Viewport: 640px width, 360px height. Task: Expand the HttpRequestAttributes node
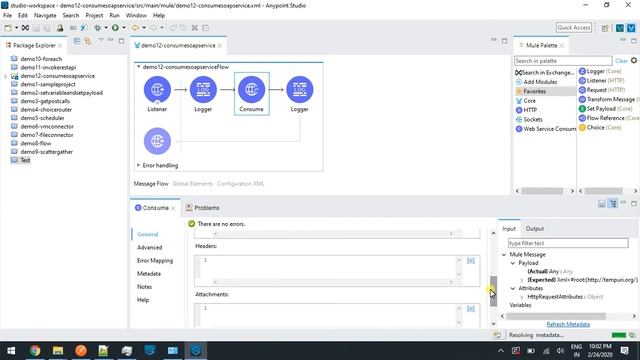(x=522, y=297)
